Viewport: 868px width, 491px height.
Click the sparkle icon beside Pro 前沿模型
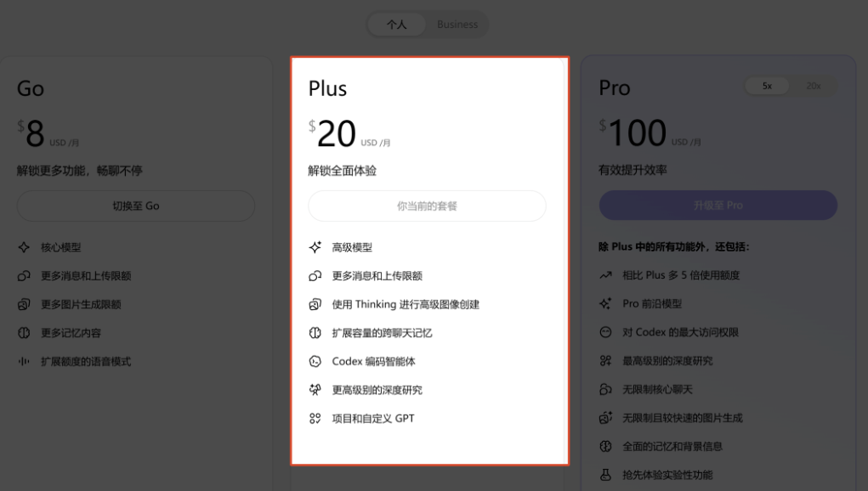pyautogui.click(x=605, y=303)
